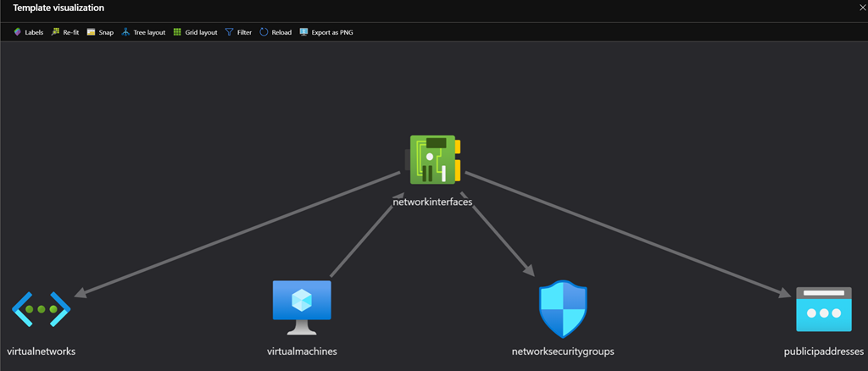The height and width of the screenshot is (371, 868).
Task: Toggle the Labels text button
Action: 34,33
